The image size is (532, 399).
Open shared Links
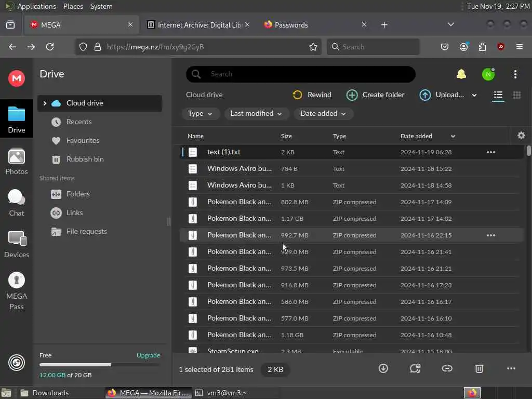pos(75,212)
